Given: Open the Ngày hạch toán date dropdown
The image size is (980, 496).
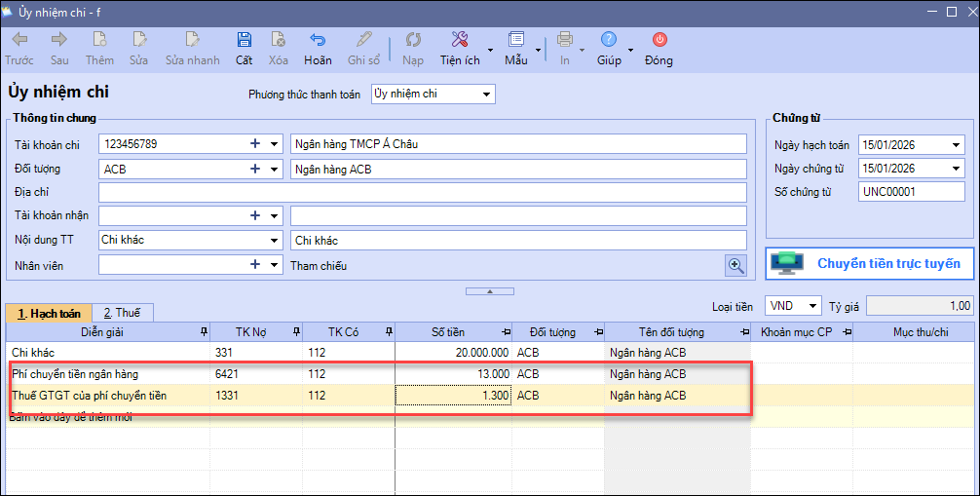Looking at the screenshot, I should [x=955, y=145].
